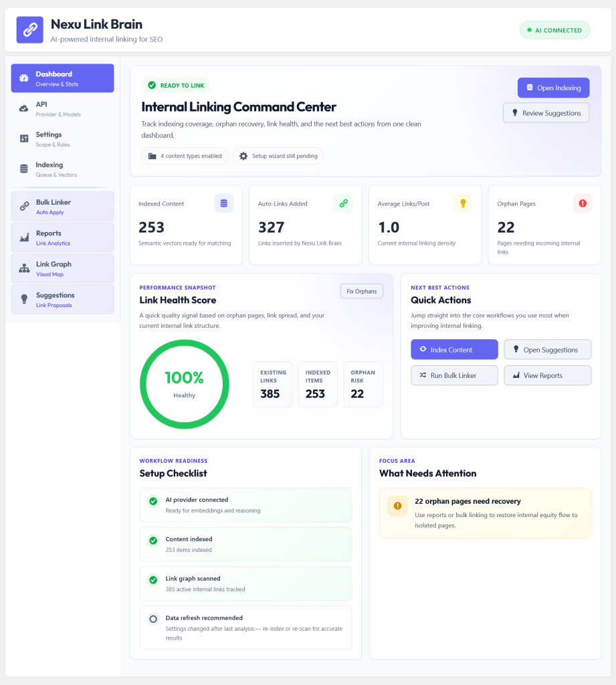Click the Content indexed check mark

tap(153, 541)
